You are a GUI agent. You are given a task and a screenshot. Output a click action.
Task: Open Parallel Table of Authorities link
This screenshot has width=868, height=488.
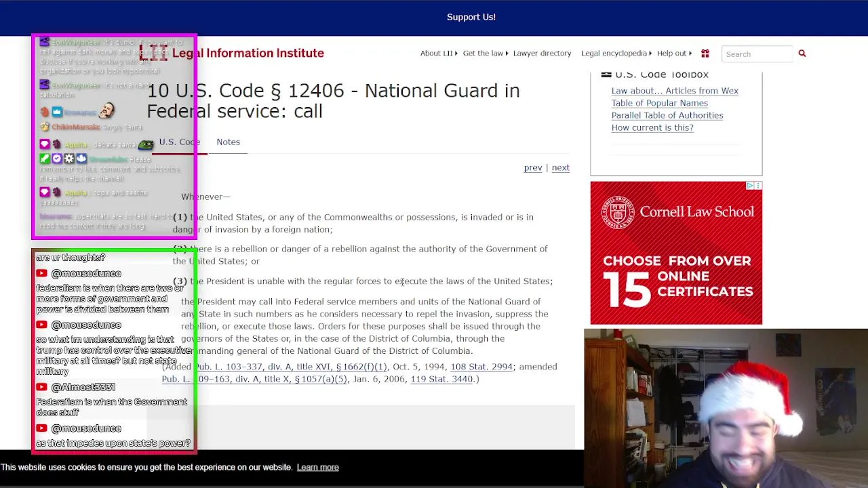667,115
